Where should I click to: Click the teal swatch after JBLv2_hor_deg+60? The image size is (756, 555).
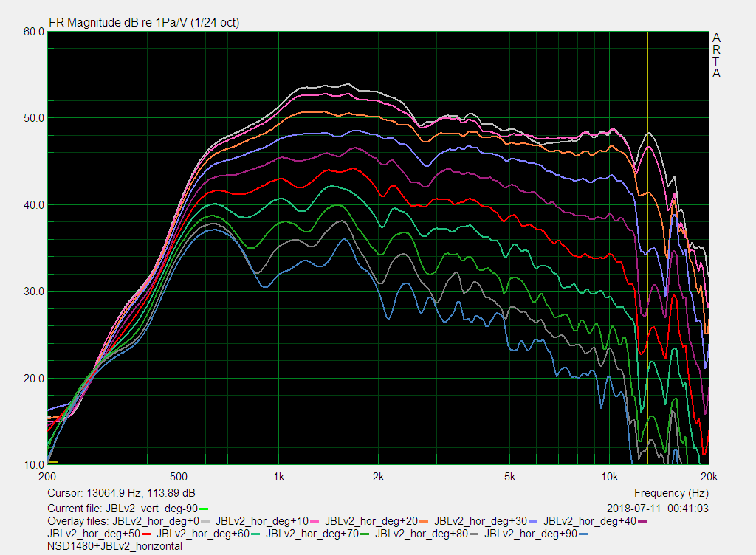pos(255,534)
